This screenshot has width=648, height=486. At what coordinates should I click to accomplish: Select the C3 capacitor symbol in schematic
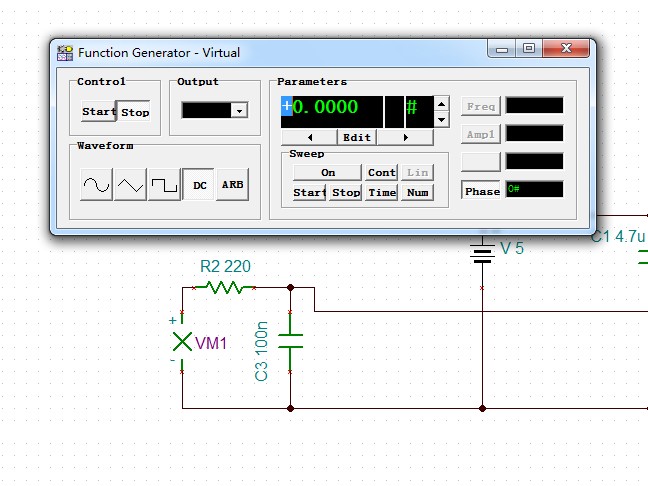point(290,341)
